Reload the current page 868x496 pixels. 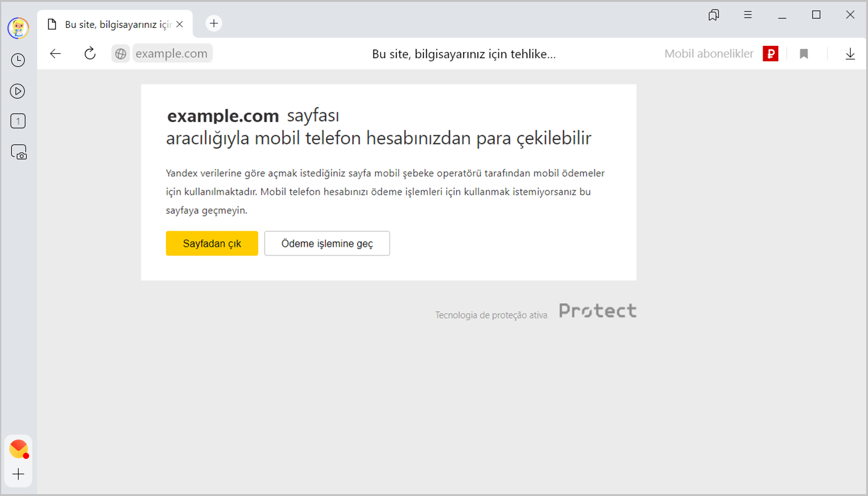click(x=90, y=54)
